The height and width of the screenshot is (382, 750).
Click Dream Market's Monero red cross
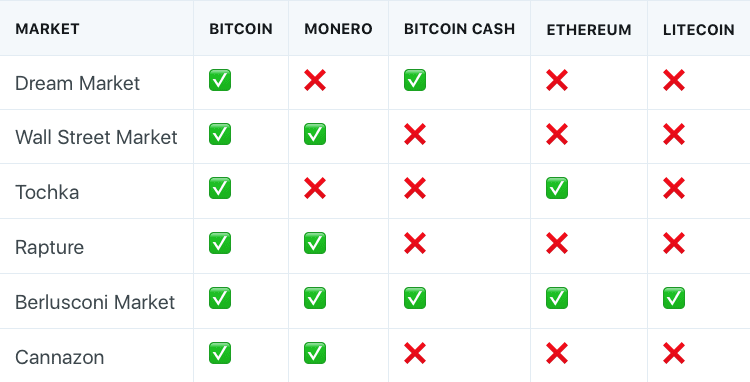(x=315, y=80)
